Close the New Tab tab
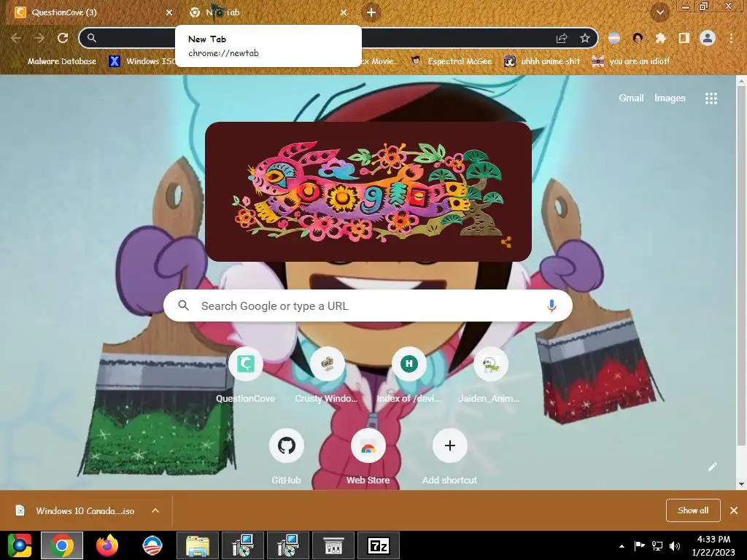The height and width of the screenshot is (560, 747). coord(344,12)
